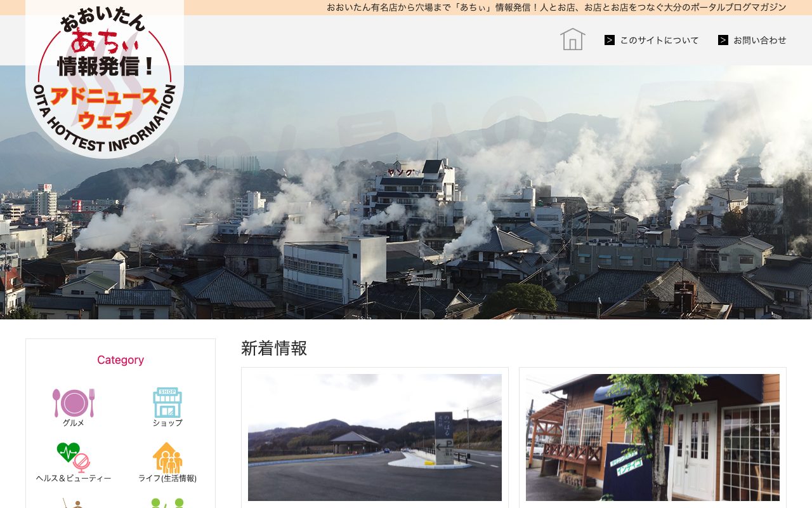The width and height of the screenshot is (812, 508).
Task: Click the arrow box beside お問い合わせ
Action: tap(723, 40)
